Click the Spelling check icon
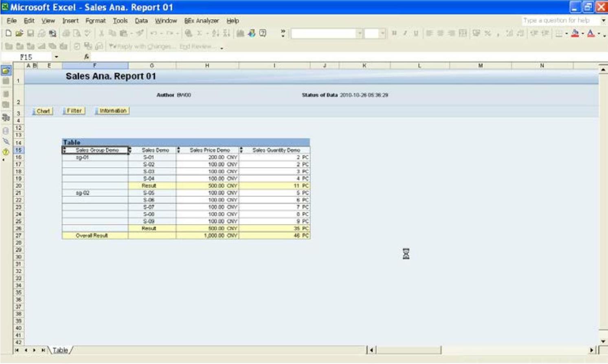 pyautogui.click(x=87, y=33)
